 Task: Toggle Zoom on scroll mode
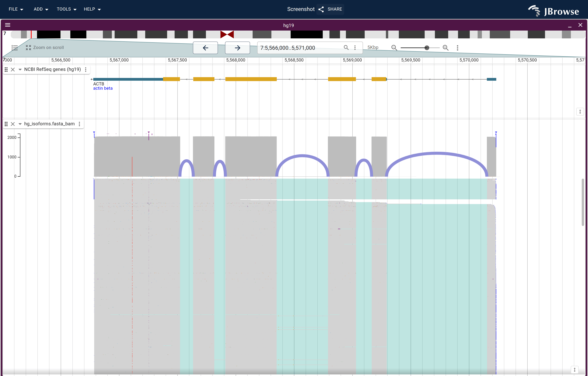[x=45, y=48]
